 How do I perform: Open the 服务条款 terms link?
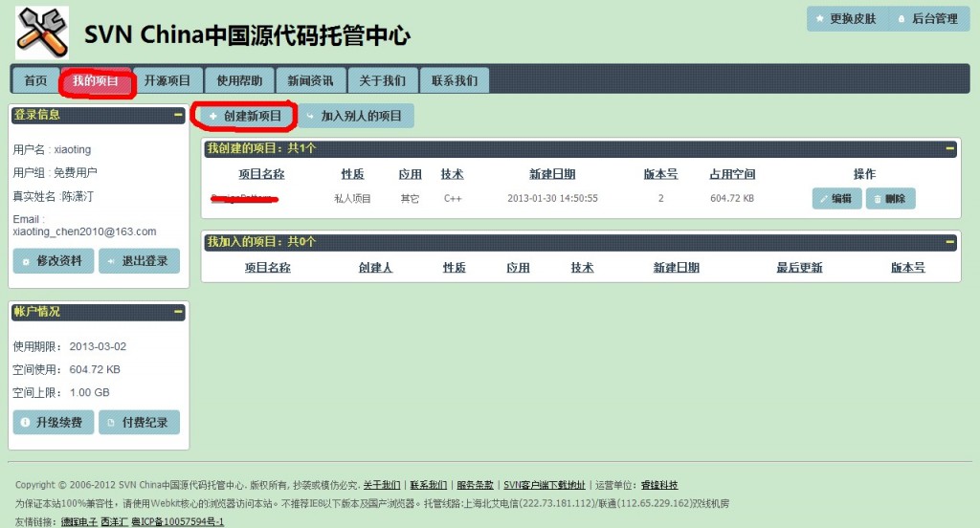point(475,485)
